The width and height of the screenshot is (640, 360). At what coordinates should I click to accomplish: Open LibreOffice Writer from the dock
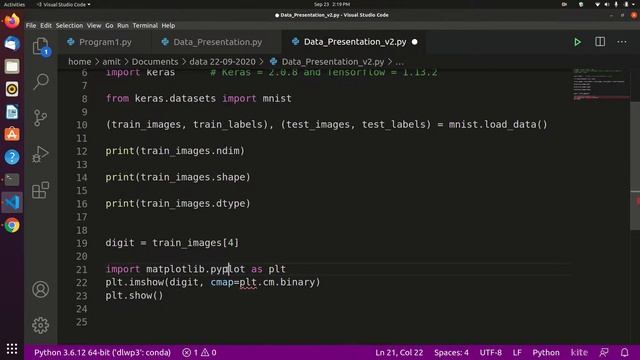coord(12,112)
